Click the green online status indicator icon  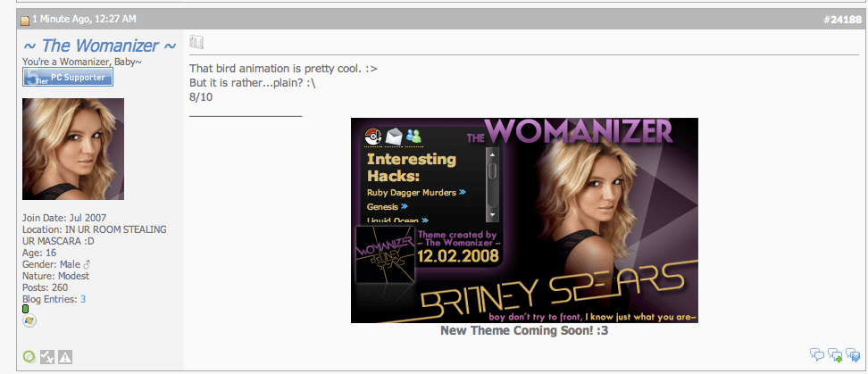point(29,357)
